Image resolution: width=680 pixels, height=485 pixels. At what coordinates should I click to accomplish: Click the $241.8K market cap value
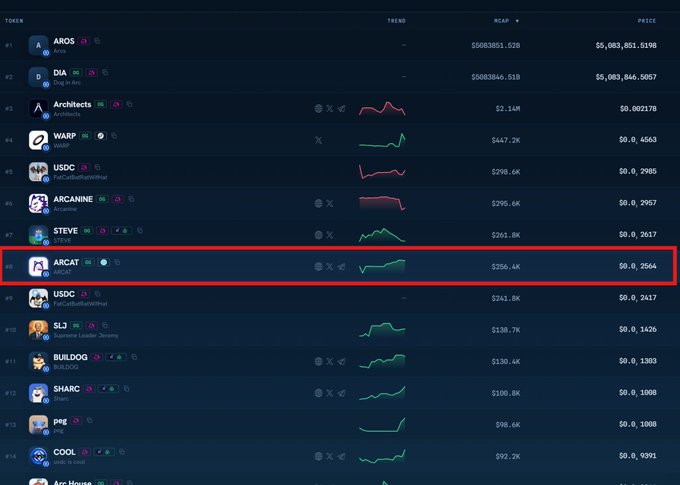tap(506, 298)
